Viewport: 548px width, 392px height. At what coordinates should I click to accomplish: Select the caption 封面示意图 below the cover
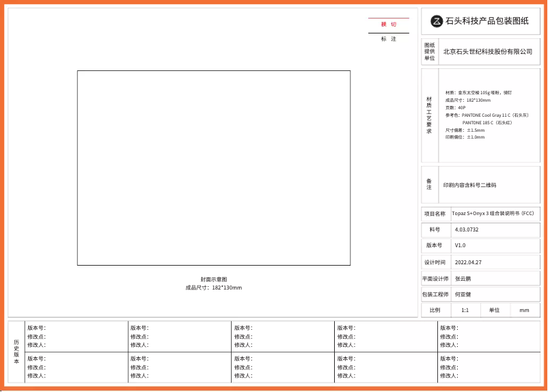click(213, 279)
